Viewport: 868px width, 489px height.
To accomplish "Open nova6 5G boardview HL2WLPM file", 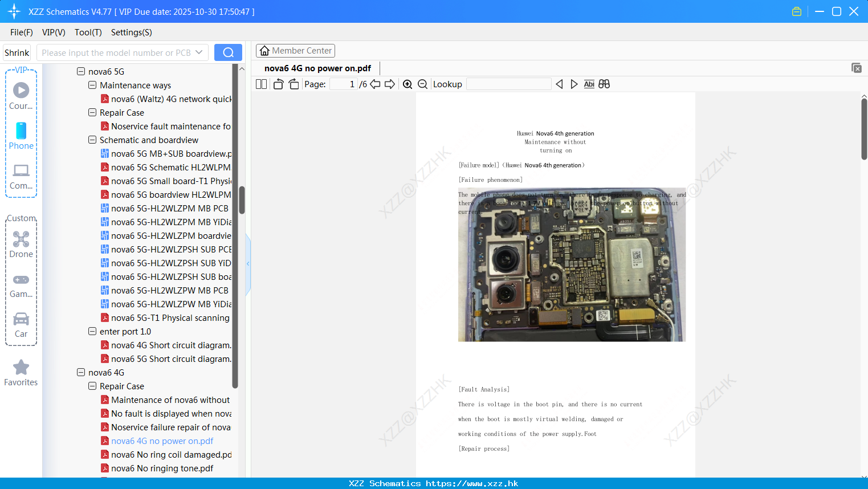I will point(166,195).
